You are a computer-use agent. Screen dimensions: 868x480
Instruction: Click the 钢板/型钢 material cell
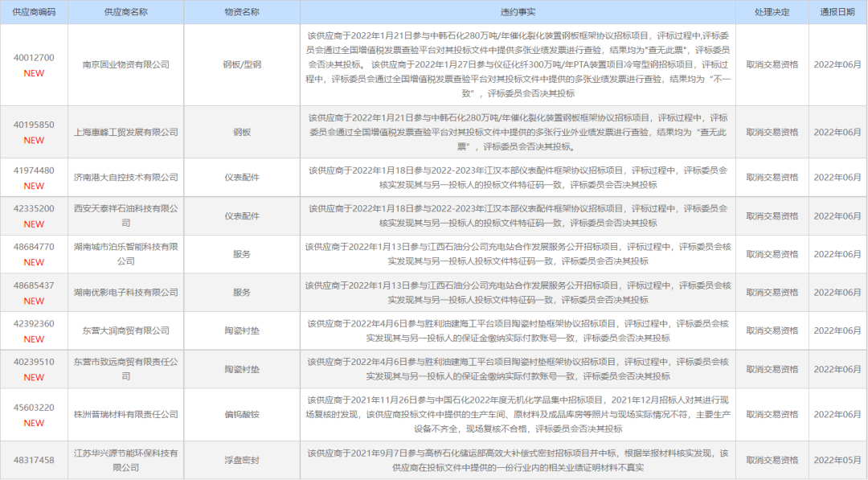pos(242,63)
